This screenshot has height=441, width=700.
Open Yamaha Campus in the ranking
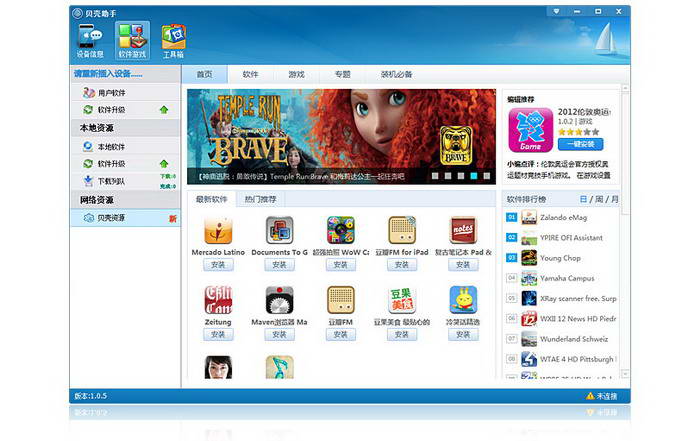click(x=567, y=278)
